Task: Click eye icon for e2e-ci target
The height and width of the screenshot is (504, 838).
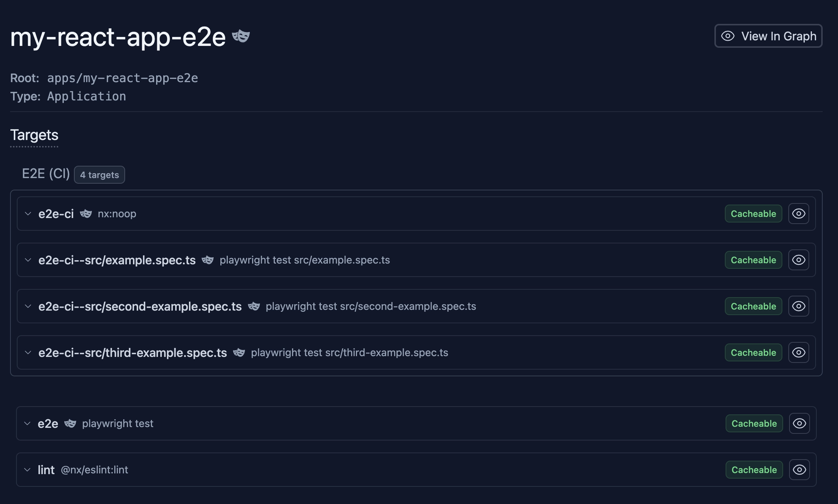Action: click(x=798, y=214)
